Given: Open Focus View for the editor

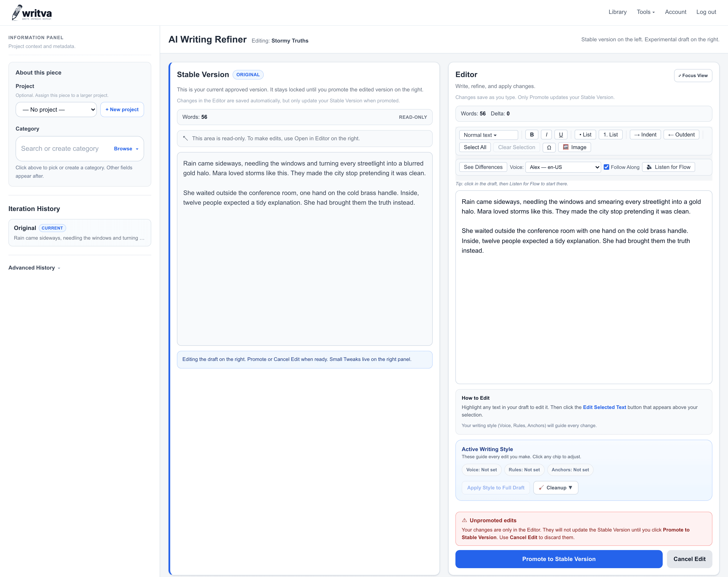Looking at the screenshot, I should pyautogui.click(x=693, y=76).
